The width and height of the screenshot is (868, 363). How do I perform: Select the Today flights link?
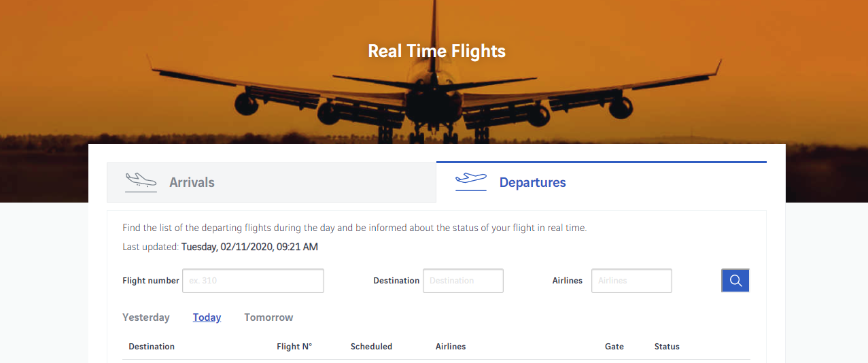click(207, 317)
